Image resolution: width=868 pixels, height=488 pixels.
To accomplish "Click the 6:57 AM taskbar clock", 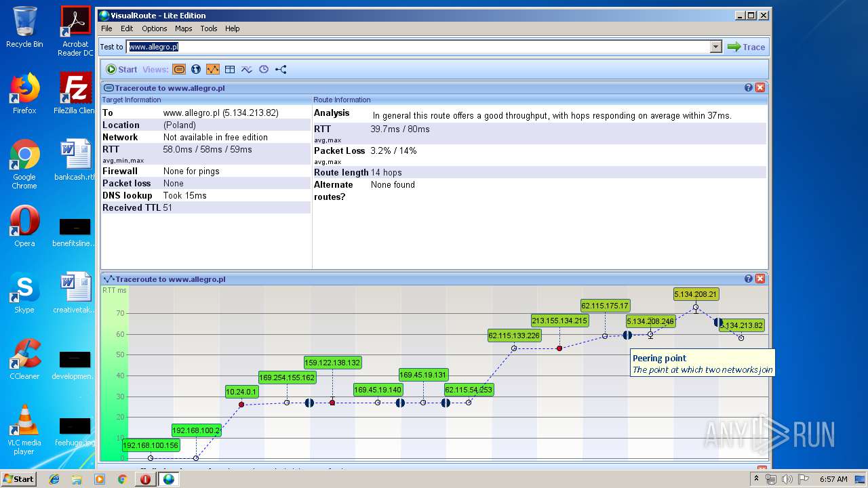I will 833,479.
